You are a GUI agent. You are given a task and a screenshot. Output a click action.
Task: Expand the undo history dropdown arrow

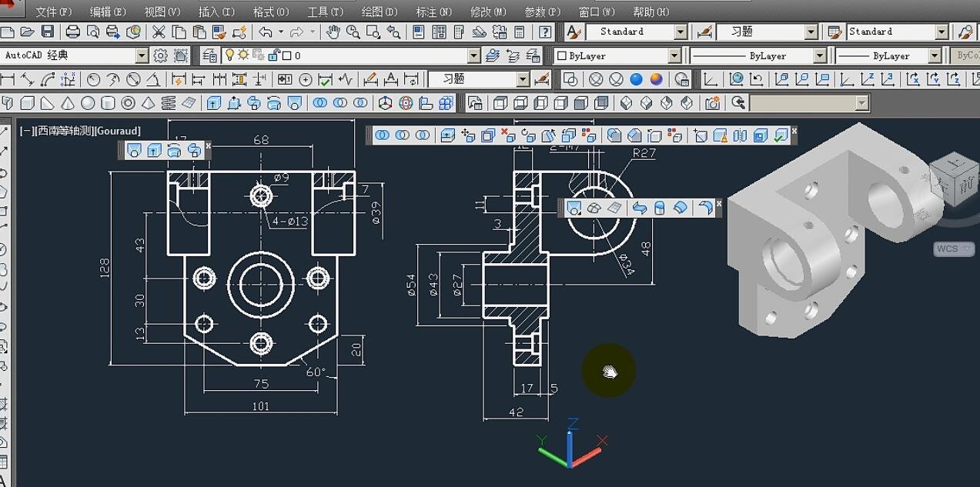tap(281, 32)
